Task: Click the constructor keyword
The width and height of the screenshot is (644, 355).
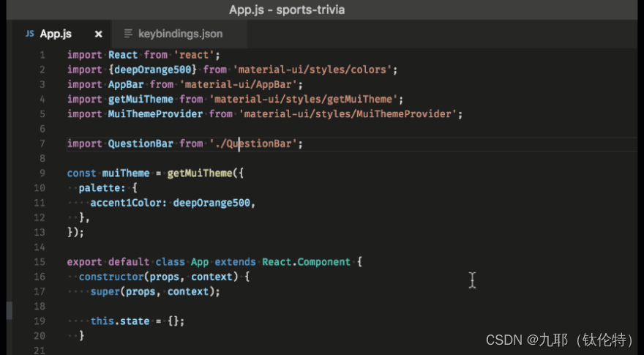Action: 111,277
